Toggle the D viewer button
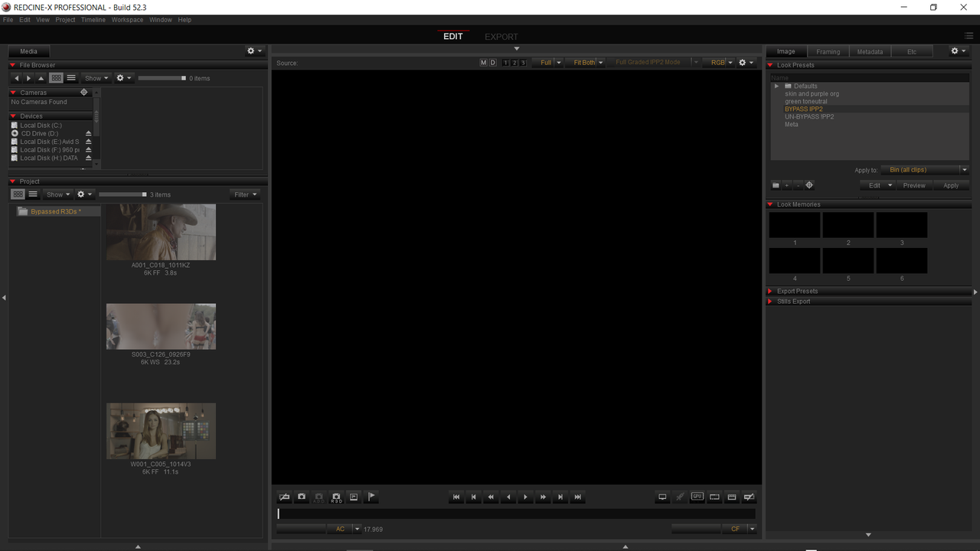Viewport: 980px width, 551px height. tap(492, 63)
